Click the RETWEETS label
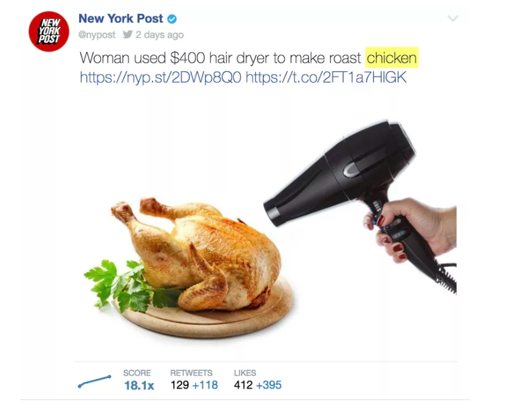This screenshot has width=532, height=408. click(191, 373)
